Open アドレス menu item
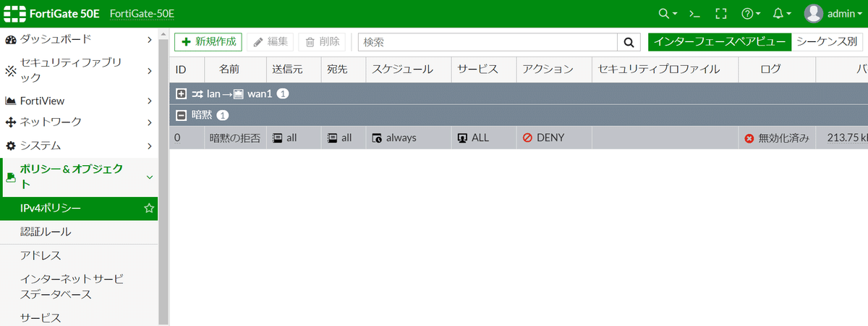 click(79, 256)
